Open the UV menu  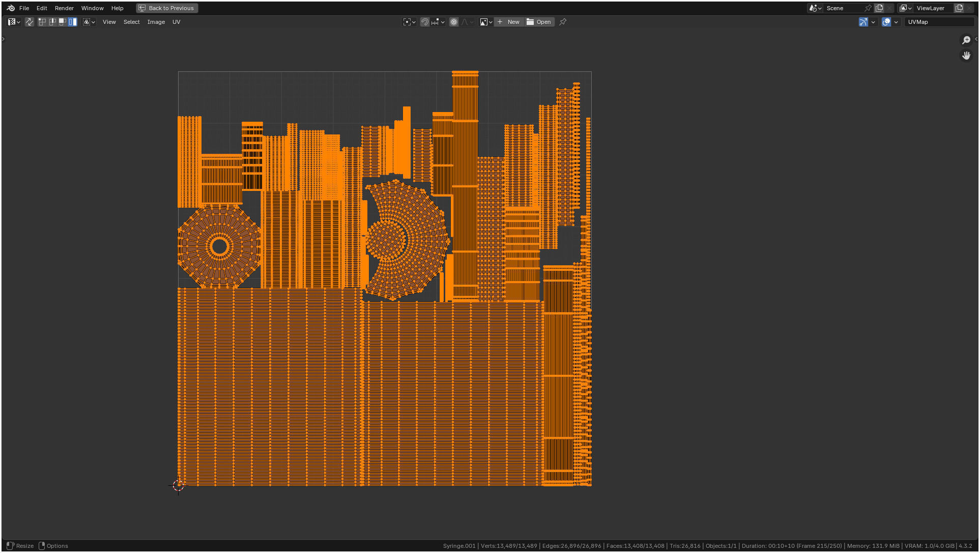[x=176, y=22]
